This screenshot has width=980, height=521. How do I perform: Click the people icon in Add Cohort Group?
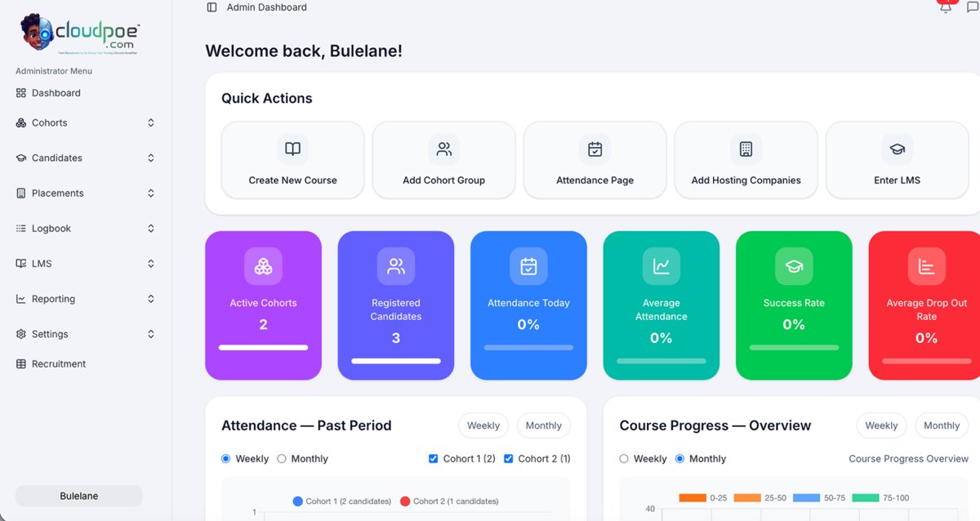[x=443, y=149]
